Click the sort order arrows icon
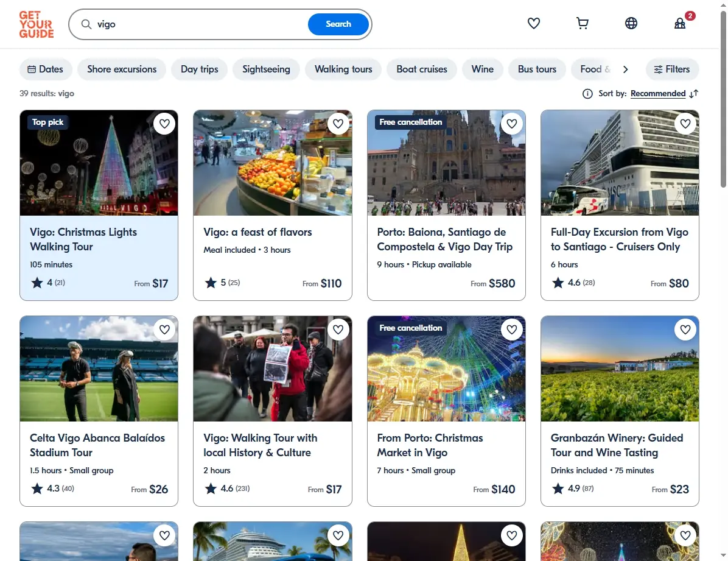Viewport: 728px width, 561px height. point(694,94)
